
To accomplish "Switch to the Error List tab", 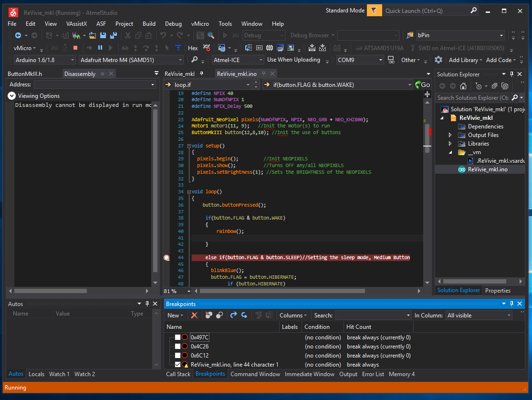I will 373,374.
